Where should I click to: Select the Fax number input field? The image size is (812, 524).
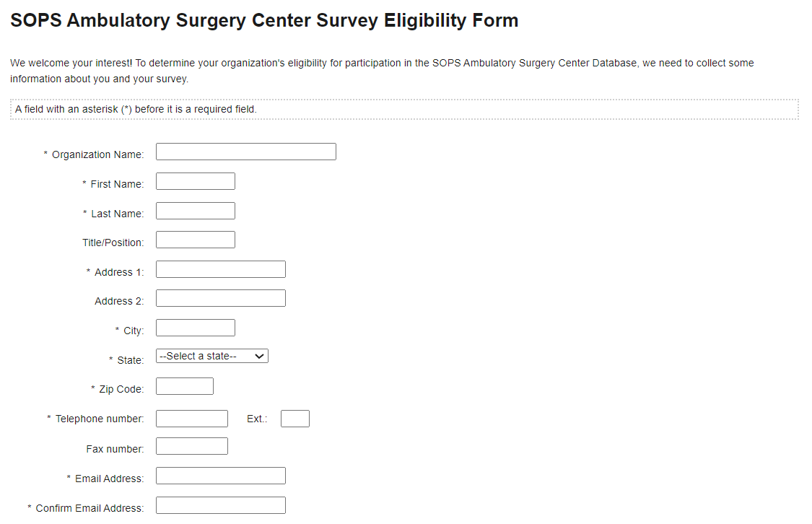coord(191,446)
